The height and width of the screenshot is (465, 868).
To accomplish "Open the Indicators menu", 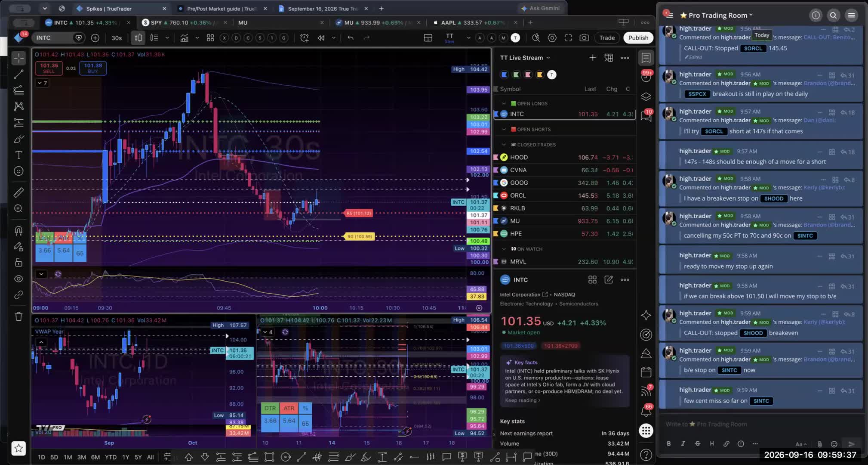I will [x=184, y=38].
